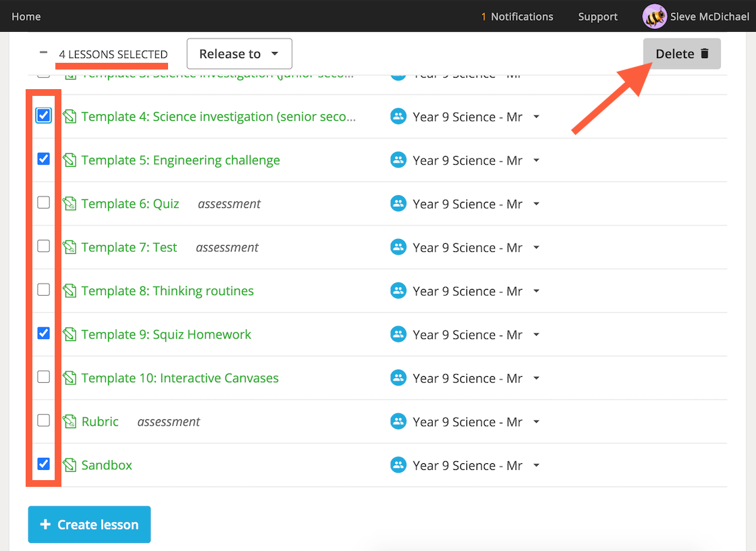Click the assessment label beside Template 7: Test
This screenshot has width=756, height=551.
(227, 248)
